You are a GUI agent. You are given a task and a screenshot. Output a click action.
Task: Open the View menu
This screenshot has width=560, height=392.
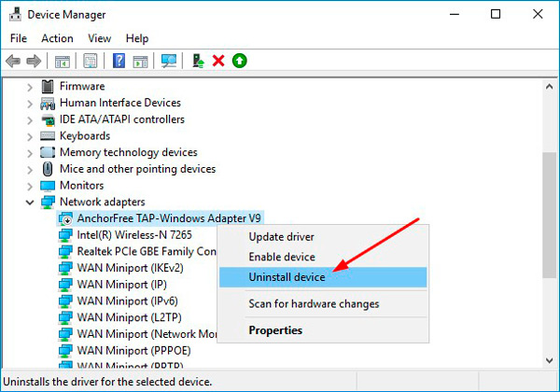pyautogui.click(x=99, y=38)
